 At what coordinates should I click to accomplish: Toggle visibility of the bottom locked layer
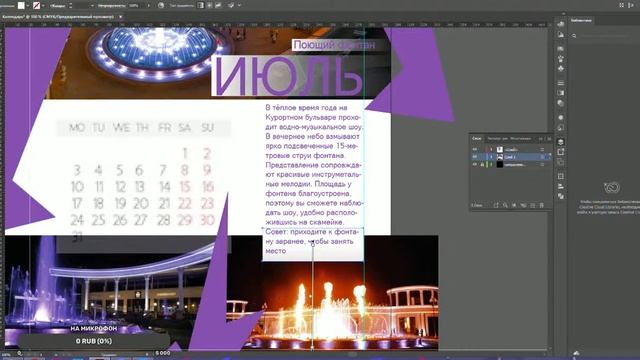coord(474,164)
